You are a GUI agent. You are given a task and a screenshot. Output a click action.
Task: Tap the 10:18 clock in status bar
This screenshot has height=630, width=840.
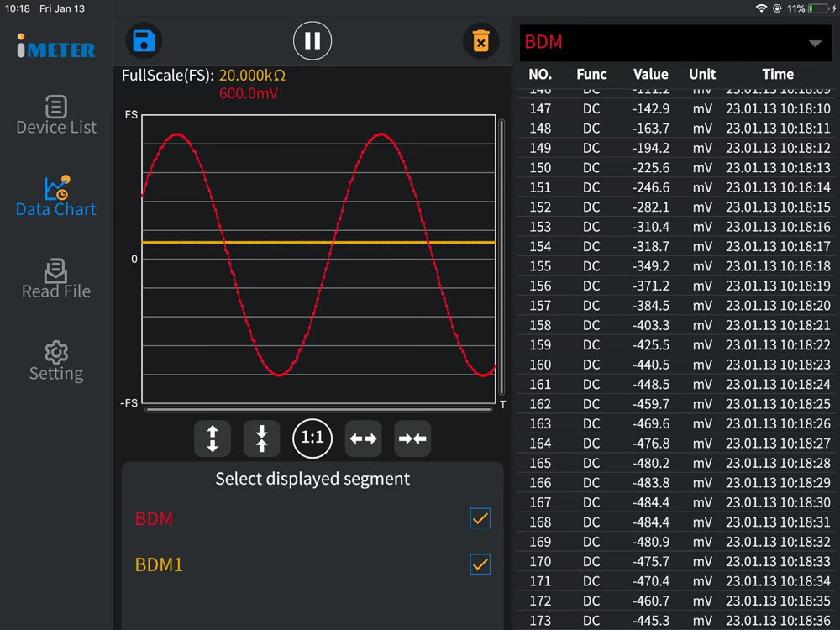coord(18,8)
